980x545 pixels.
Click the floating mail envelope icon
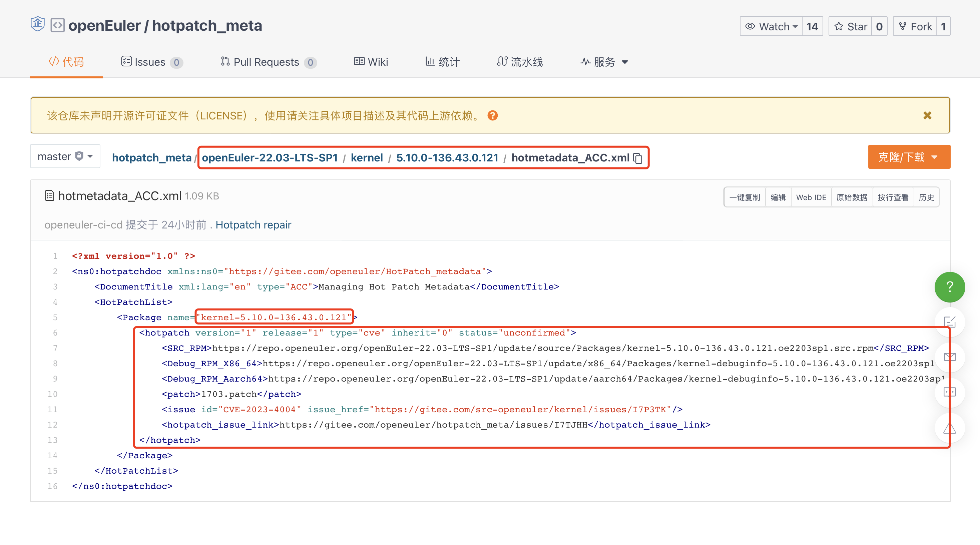(950, 357)
